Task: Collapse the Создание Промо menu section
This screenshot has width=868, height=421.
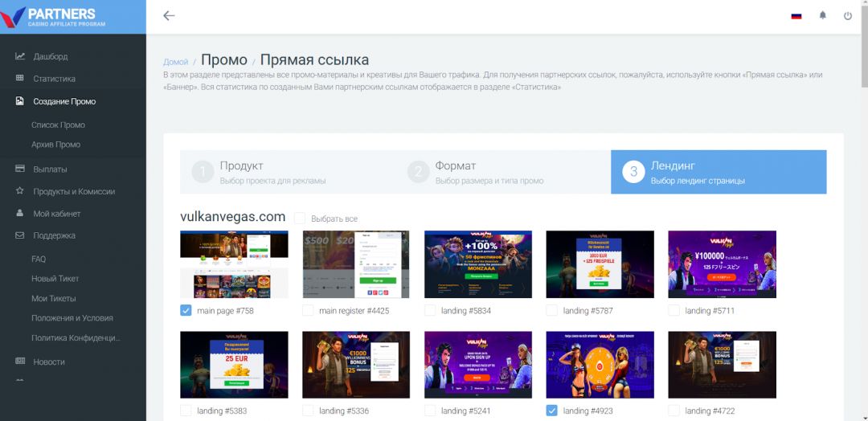Action: (x=64, y=102)
